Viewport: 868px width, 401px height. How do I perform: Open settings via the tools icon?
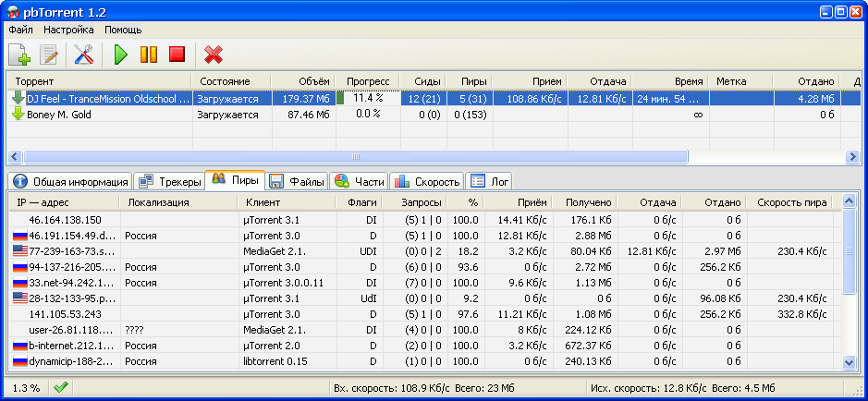[x=84, y=55]
